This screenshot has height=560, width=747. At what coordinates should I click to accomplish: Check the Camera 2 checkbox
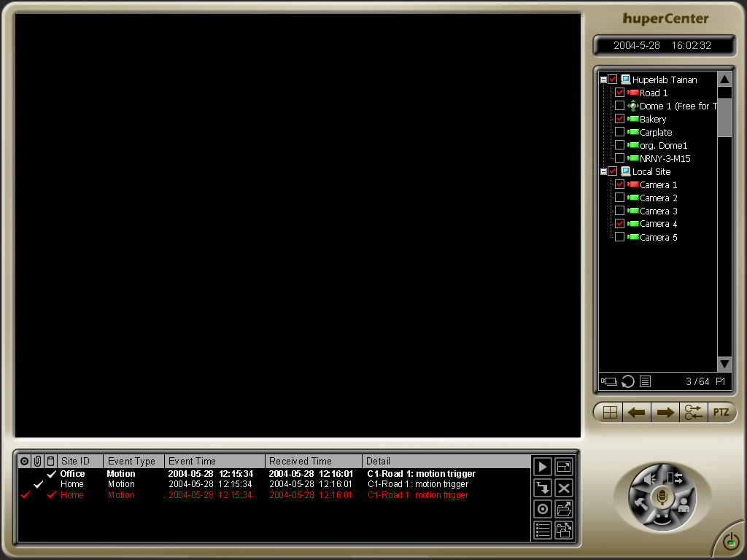point(619,198)
